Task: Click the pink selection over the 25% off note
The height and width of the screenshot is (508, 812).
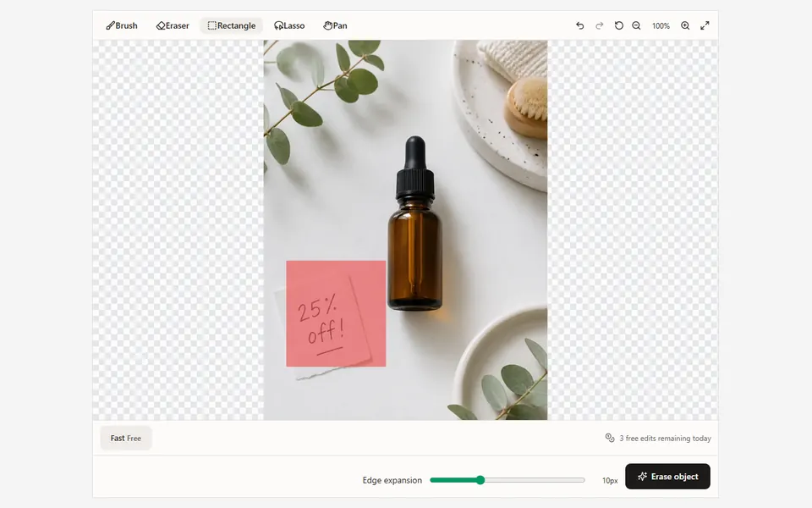Action: pos(336,313)
